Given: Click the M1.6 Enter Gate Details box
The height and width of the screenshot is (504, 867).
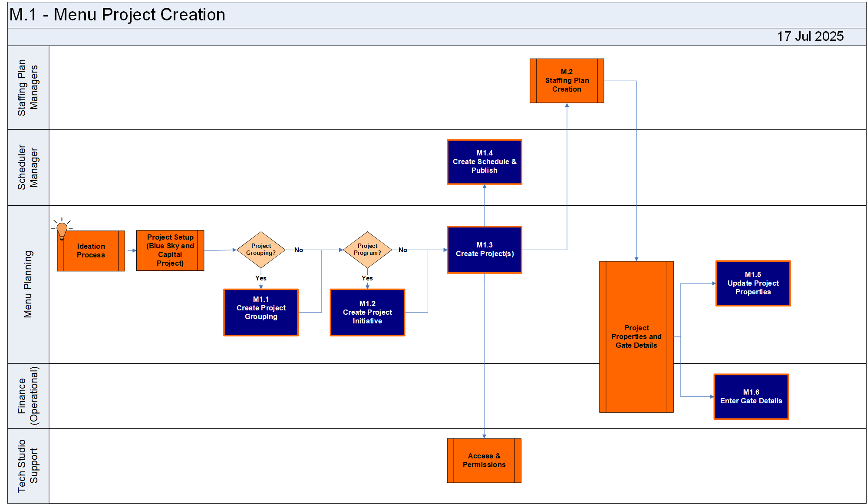Looking at the screenshot, I should click(x=751, y=397).
